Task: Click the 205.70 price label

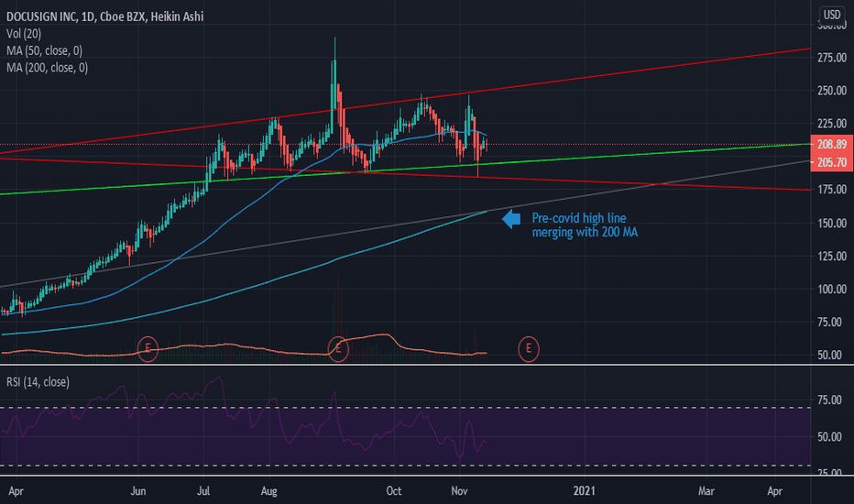Action: (x=832, y=162)
